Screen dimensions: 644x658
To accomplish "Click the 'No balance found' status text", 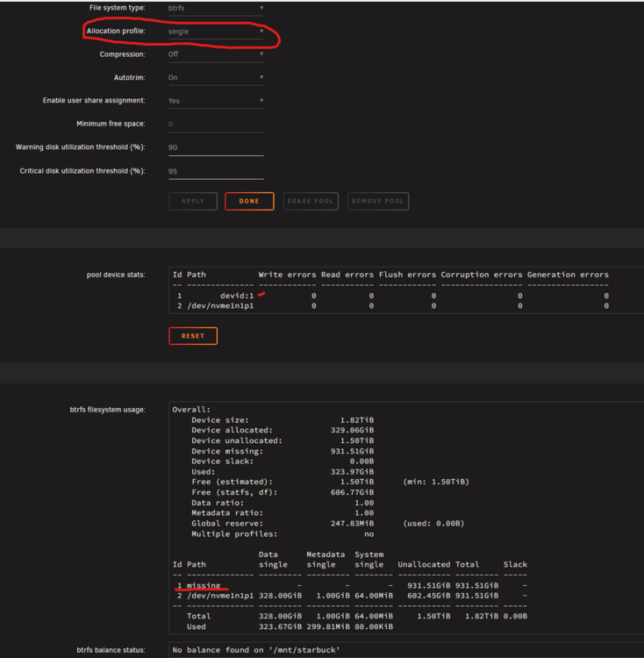I will 256,650.
